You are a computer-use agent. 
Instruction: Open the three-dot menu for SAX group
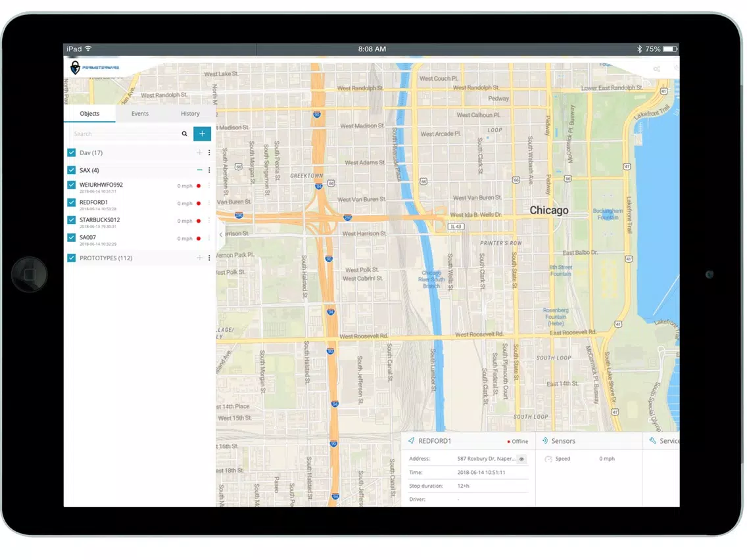pos(209,170)
